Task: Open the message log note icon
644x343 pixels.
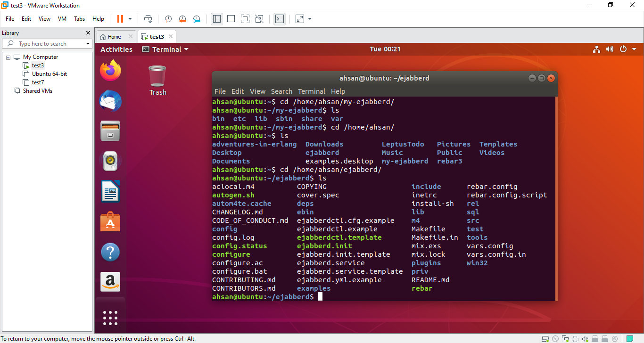Action: pos(630,339)
